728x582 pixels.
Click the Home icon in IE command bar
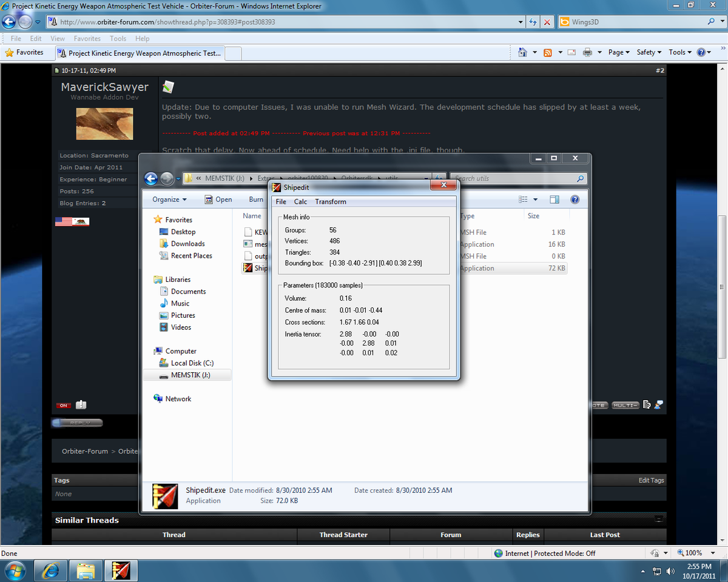(522, 53)
